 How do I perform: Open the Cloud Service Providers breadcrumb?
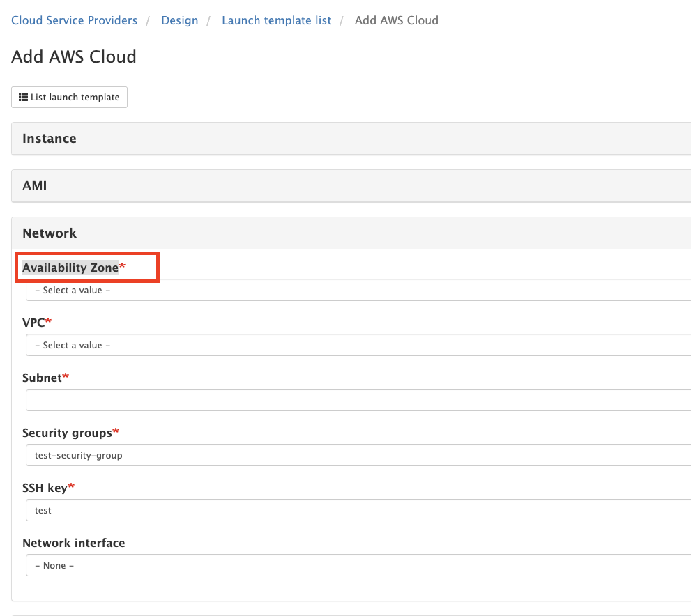tap(74, 20)
